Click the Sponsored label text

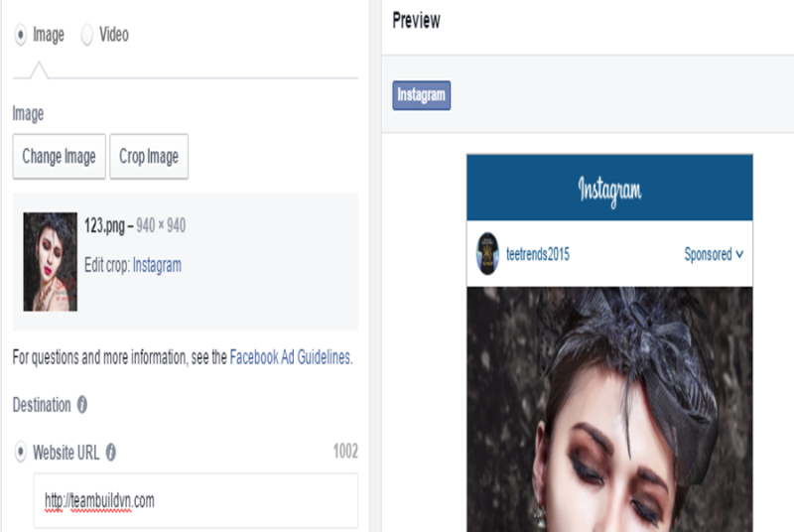pos(708,254)
